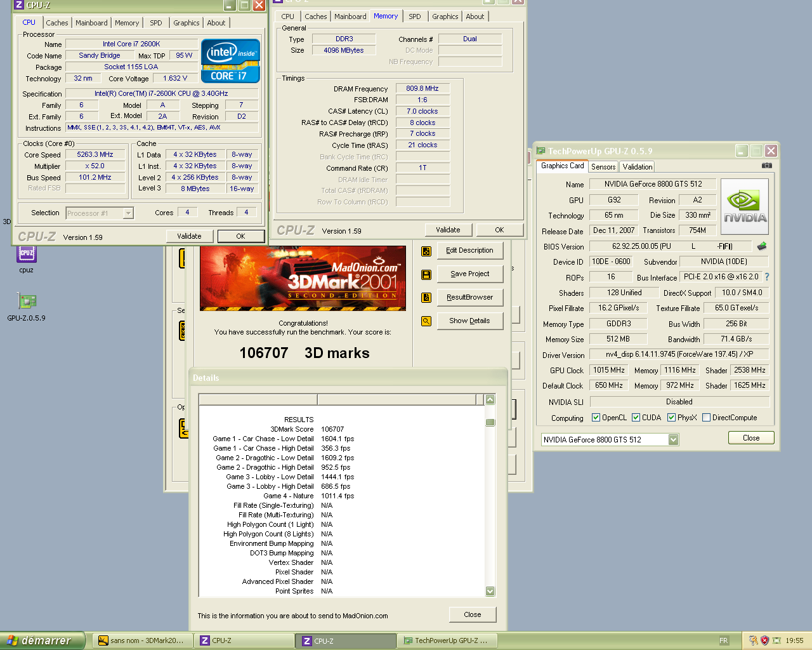The image size is (812, 650).
Task: Open the GPU-Z.0.5.9 desktop shortcut icon
Action: (x=26, y=301)
